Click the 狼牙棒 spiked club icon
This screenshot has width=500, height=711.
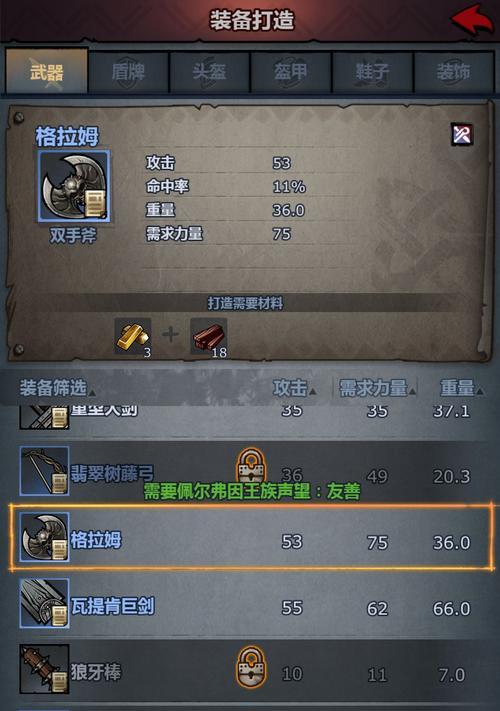pyautogui.click(x=44, y=669)
